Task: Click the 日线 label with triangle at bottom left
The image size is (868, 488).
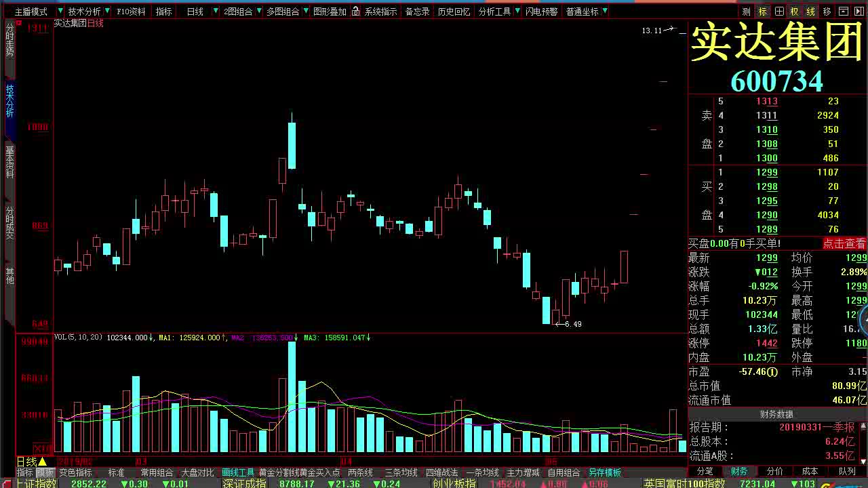Action: pyautogui.click(x=31, y=462)
